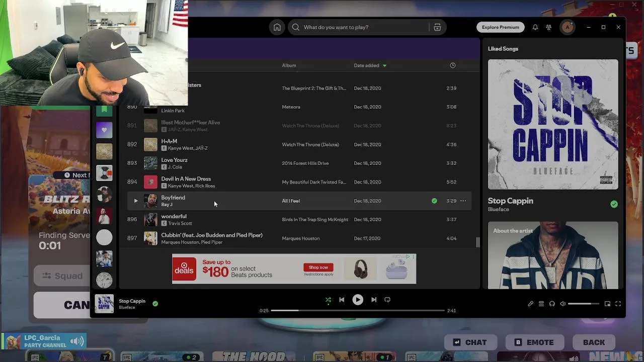Image resolution: width=644 pixels, height=362 pixels.
Task: Play the Boyfriend track row
Action: [135, 201]
